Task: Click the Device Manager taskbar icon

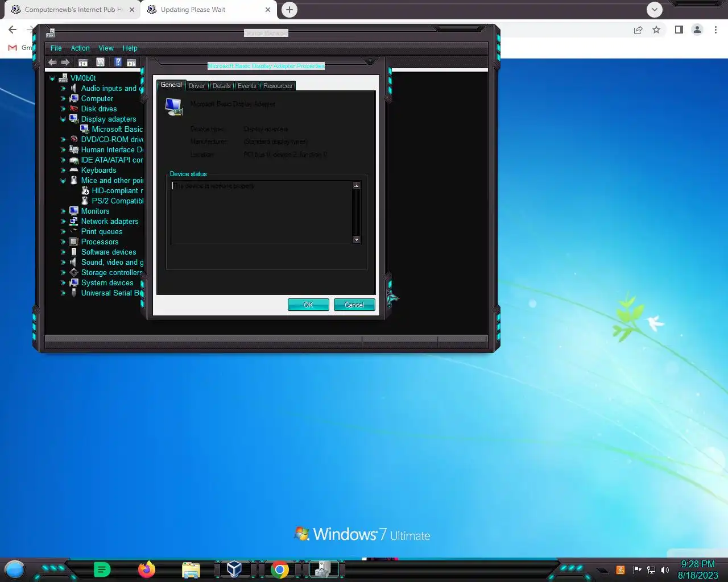Action: click(x=324, y=569)
